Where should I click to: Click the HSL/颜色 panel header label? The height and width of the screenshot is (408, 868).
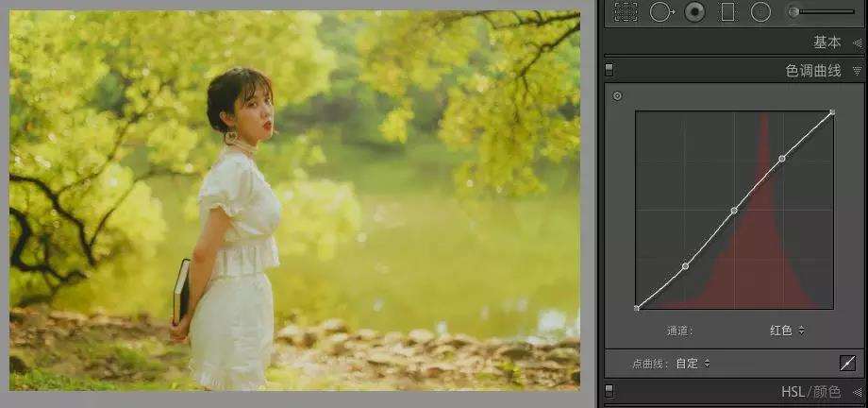pyautogui.click(x=811, y=392)
